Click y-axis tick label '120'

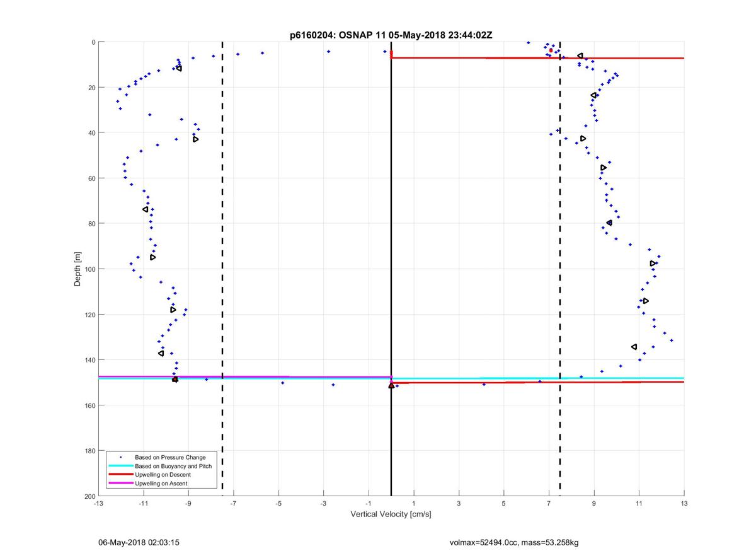coord(89,315)
